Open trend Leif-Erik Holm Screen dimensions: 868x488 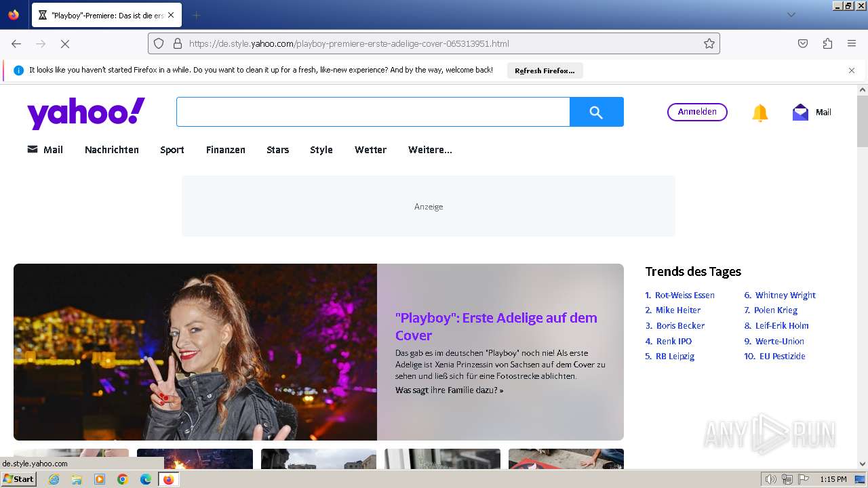pos(782,325)
